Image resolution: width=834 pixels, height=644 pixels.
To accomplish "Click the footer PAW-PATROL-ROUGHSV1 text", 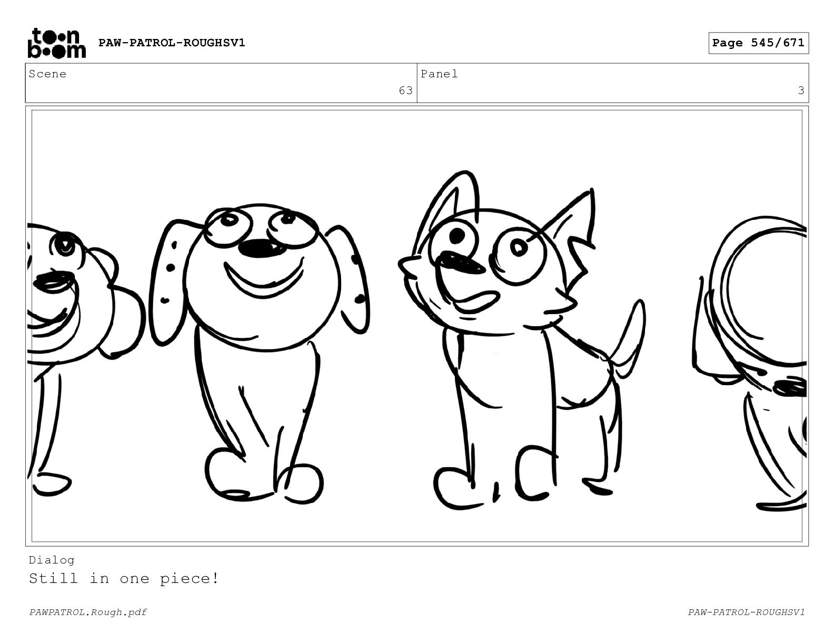I will (x=746, y=612).
